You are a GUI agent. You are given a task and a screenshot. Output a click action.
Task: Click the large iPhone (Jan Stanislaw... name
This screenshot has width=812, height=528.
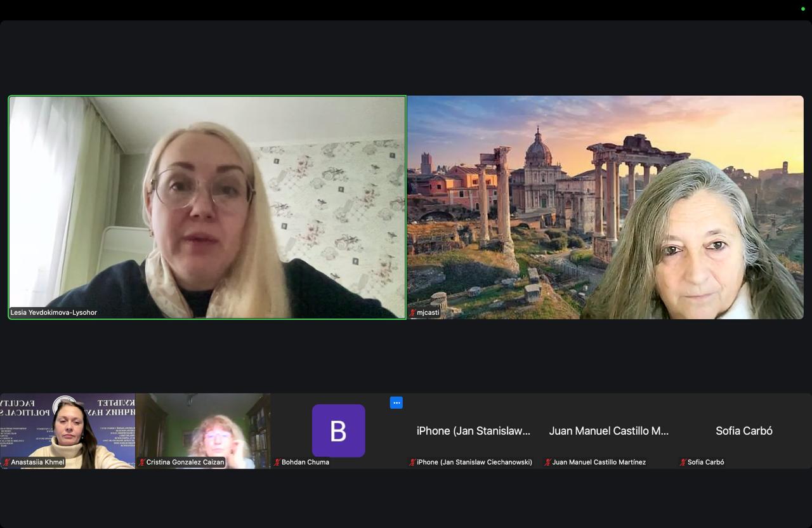[x=473, y=431]
